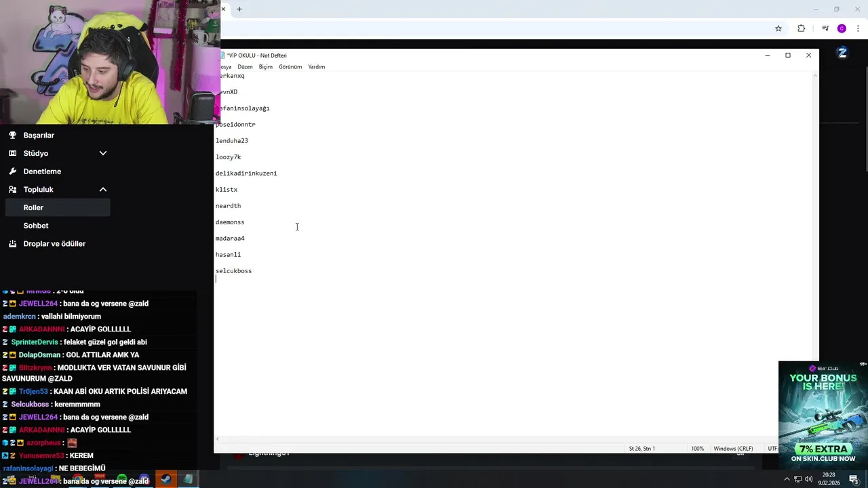Click chat username Tr0jen53

[33, 392]
